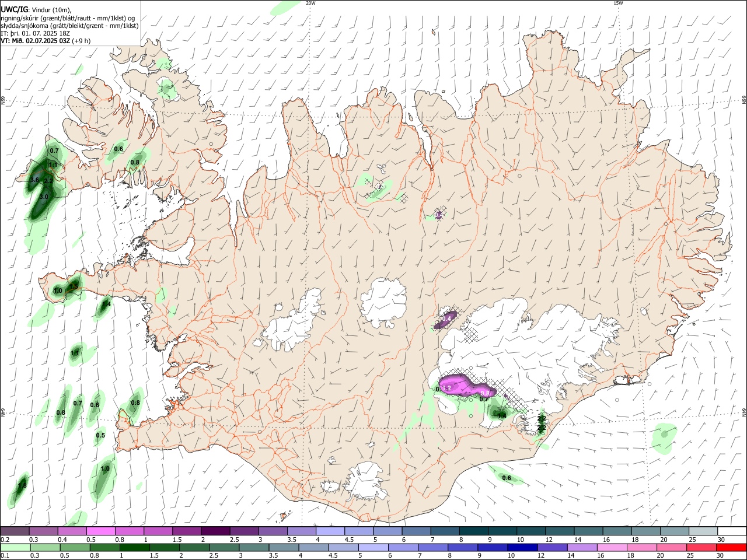The width and height of the screenshot is (747, 560).
Task: Select the snow scale swatch between 1 and 1.5
Action: tap(158, 531)
